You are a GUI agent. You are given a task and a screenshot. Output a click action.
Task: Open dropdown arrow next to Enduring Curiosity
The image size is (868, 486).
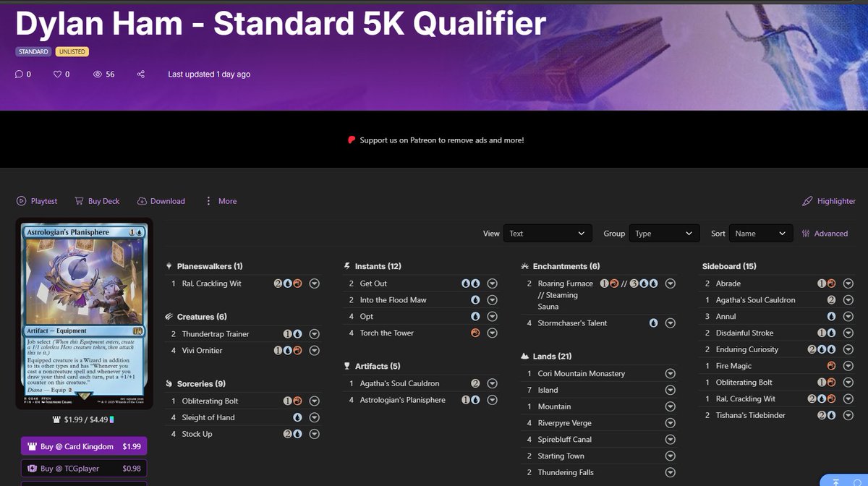coord(848,350)
